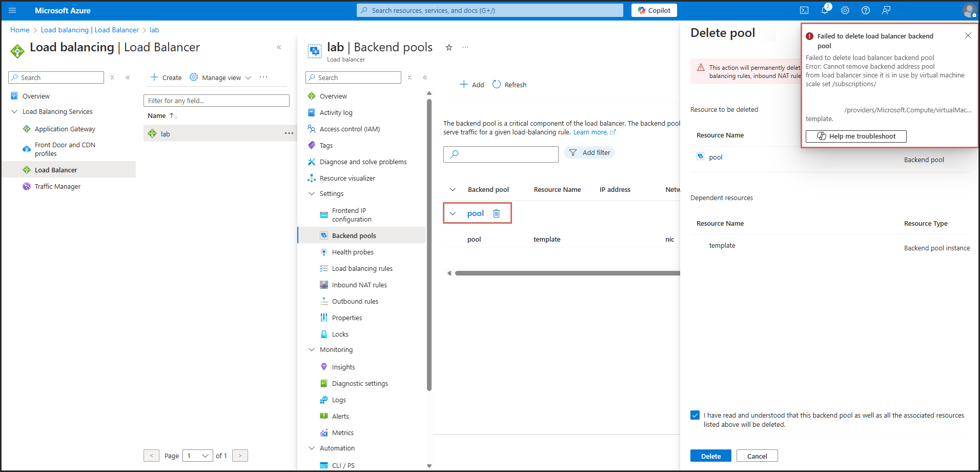Open the feedback icon in header

886,10
